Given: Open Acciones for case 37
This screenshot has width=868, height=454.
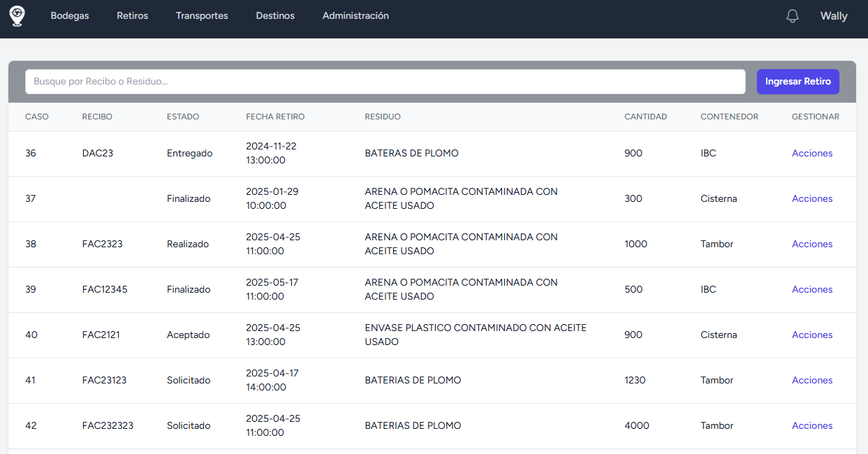Looking at the screenshot, I should (811, 199).
